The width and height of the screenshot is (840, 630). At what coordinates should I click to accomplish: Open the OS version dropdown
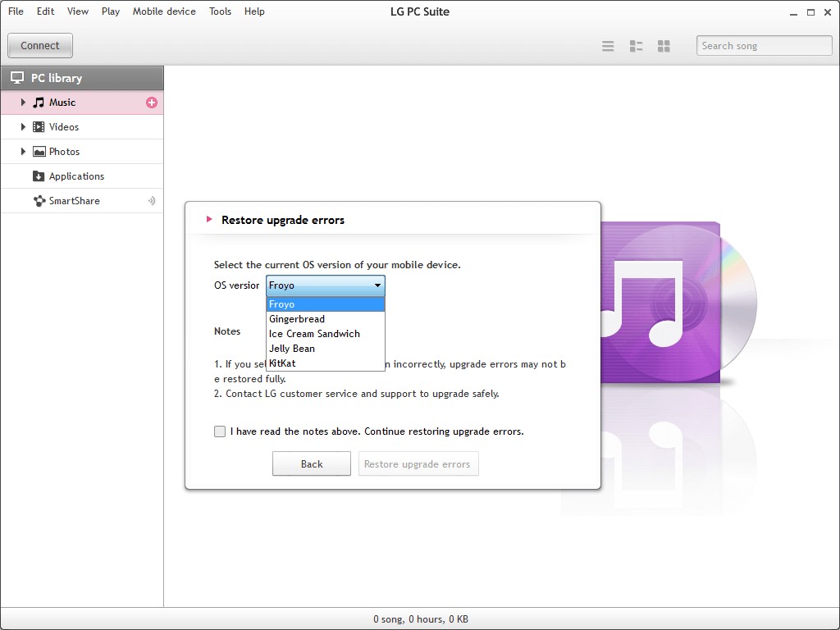tap(378, 285)
